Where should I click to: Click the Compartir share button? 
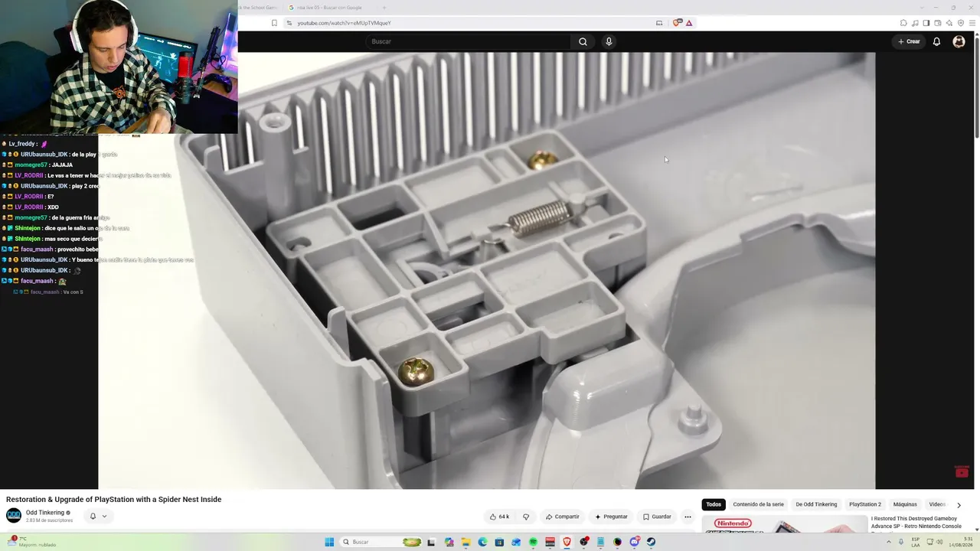pyautogui.click(x=563, y=517)
